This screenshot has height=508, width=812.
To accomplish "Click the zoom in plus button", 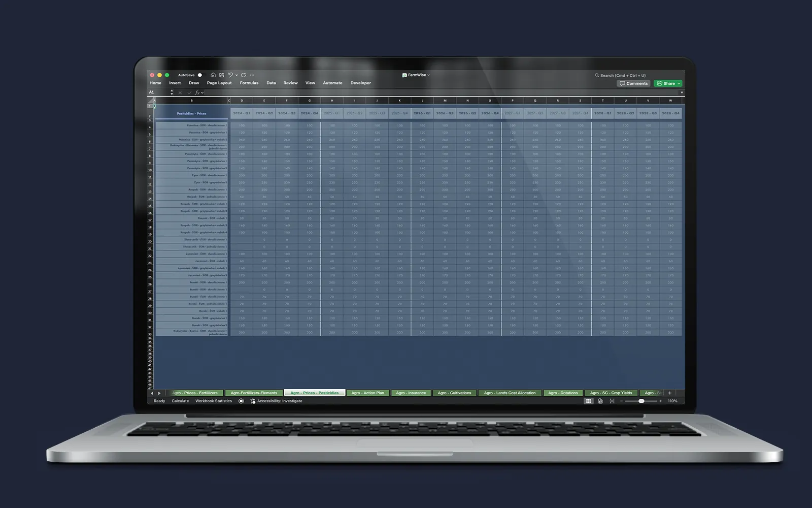I will point(660,401).
